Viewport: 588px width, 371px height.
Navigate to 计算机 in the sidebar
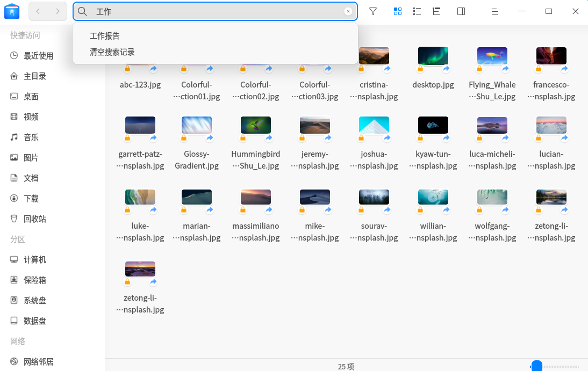click(x=34, y=260)
